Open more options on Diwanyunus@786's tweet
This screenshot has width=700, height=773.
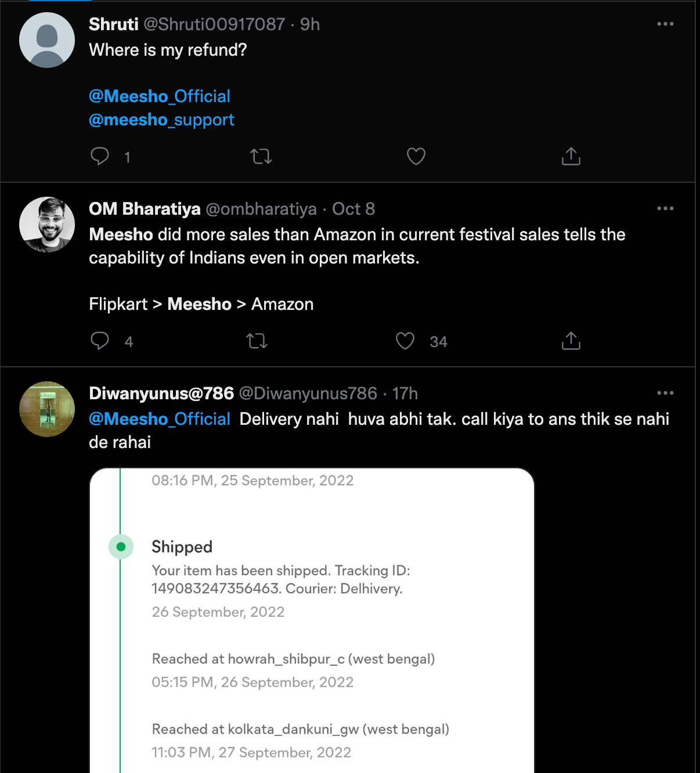665,393
